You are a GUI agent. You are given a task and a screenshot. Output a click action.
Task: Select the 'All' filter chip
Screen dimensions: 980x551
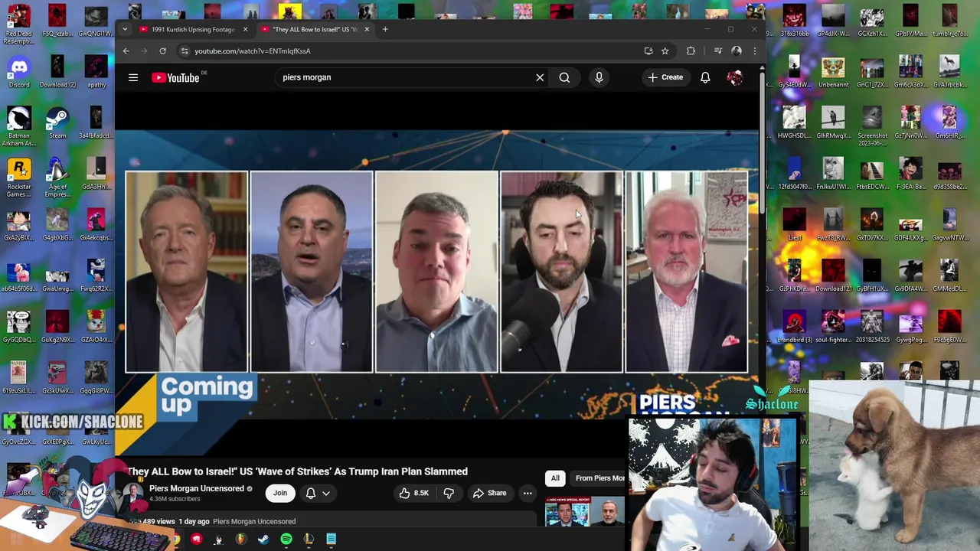[555, 478]
